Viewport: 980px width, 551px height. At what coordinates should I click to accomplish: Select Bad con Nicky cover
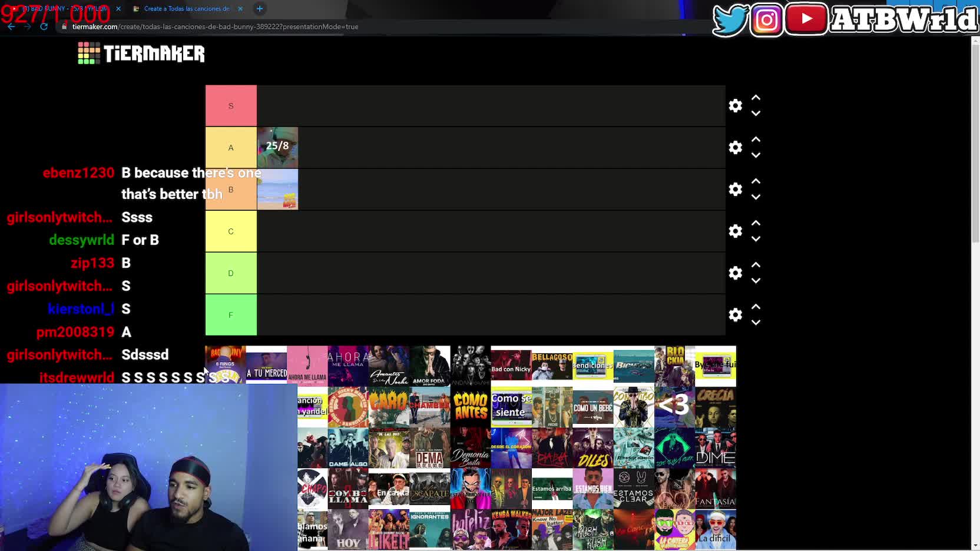coord(511,366)
